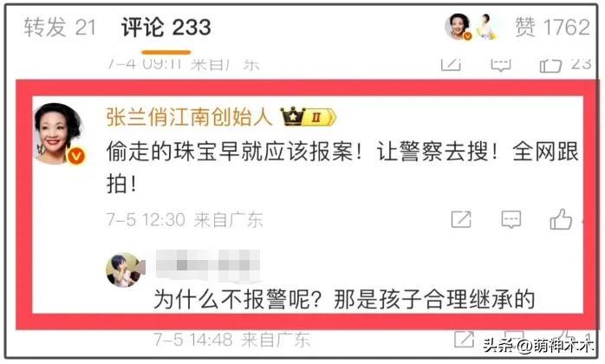The image size is (605, 364).
Task: Open the verified liker avatar beside 赞
Action: pyautogui.click(x=458, y=27)
